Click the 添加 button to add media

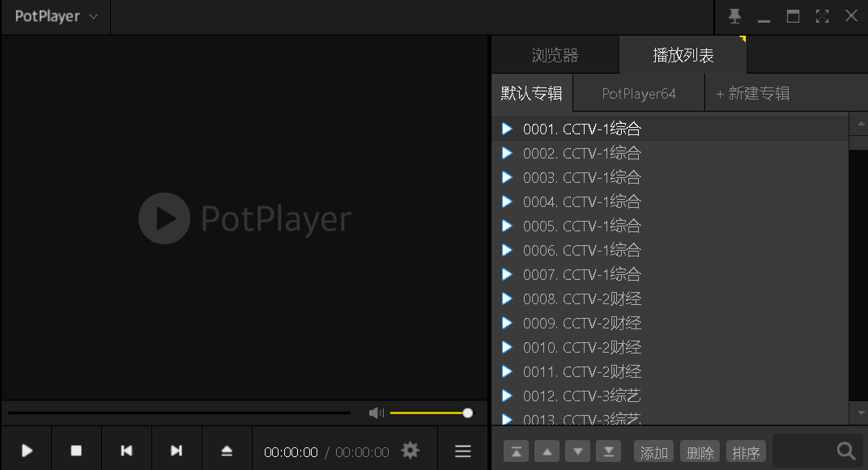(x=653, y=451)
